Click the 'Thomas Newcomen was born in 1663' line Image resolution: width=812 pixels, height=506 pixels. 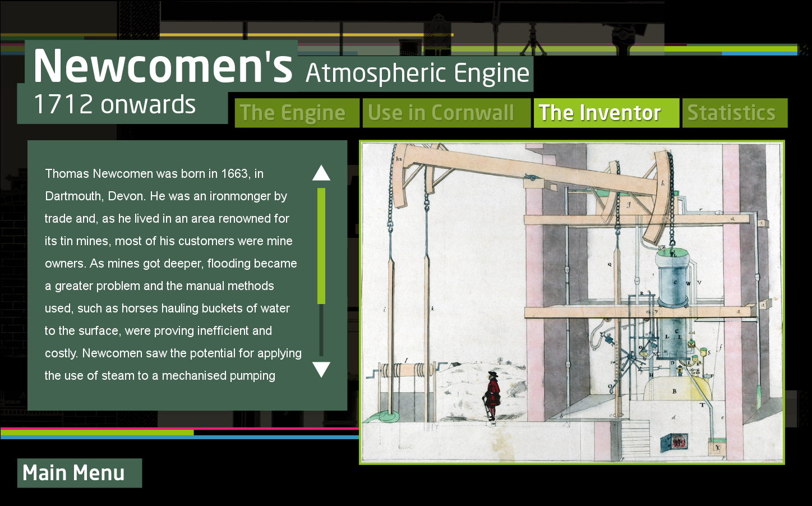point(154,174)
